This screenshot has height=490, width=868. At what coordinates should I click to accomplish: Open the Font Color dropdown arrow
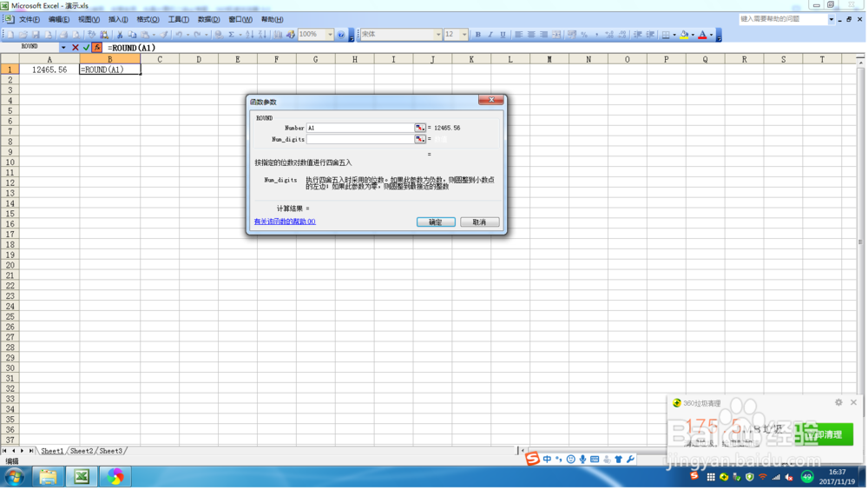point(712,35)
